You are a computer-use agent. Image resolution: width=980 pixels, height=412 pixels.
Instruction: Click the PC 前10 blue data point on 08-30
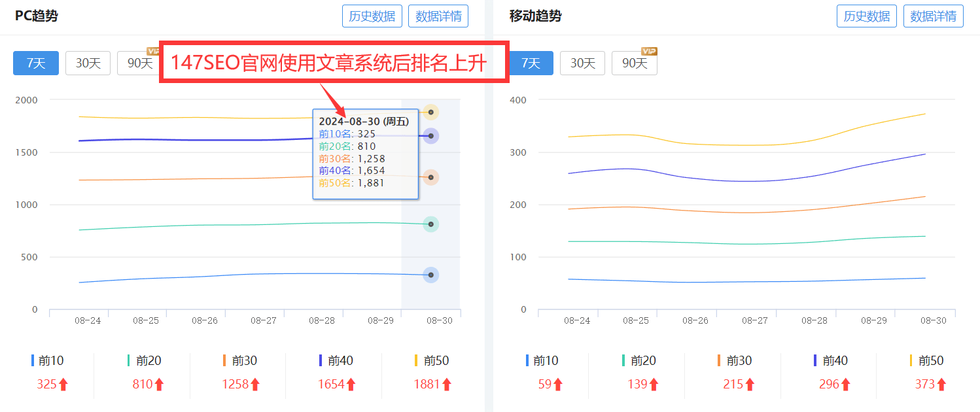pyautogui.click(x=430, y=275)
